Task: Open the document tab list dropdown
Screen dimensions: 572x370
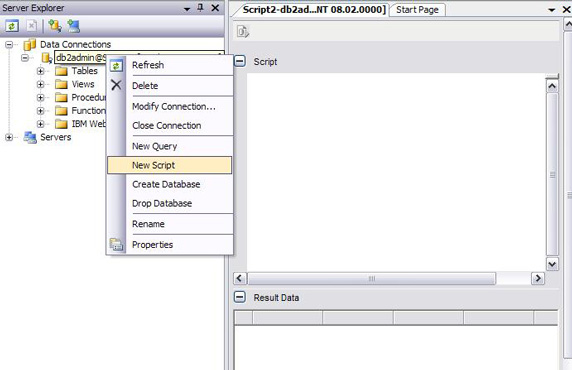Action: pyautogui.click(x=552, y=10)
